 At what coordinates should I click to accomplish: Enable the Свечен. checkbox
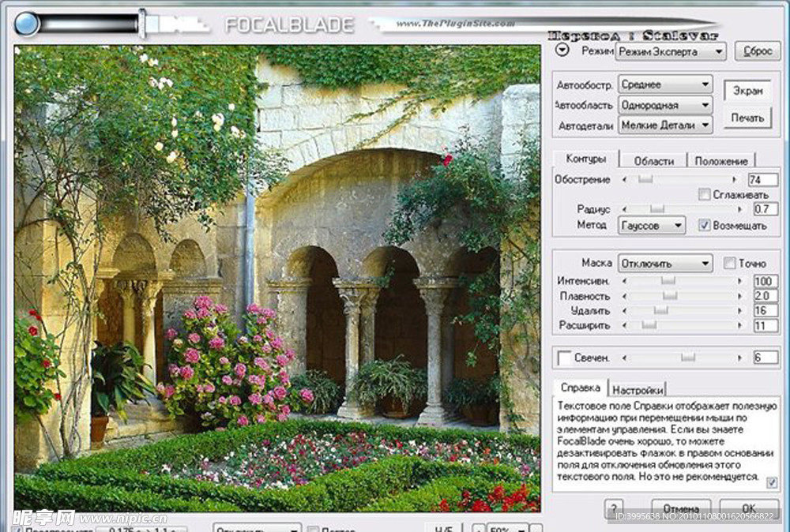(562, 358)
